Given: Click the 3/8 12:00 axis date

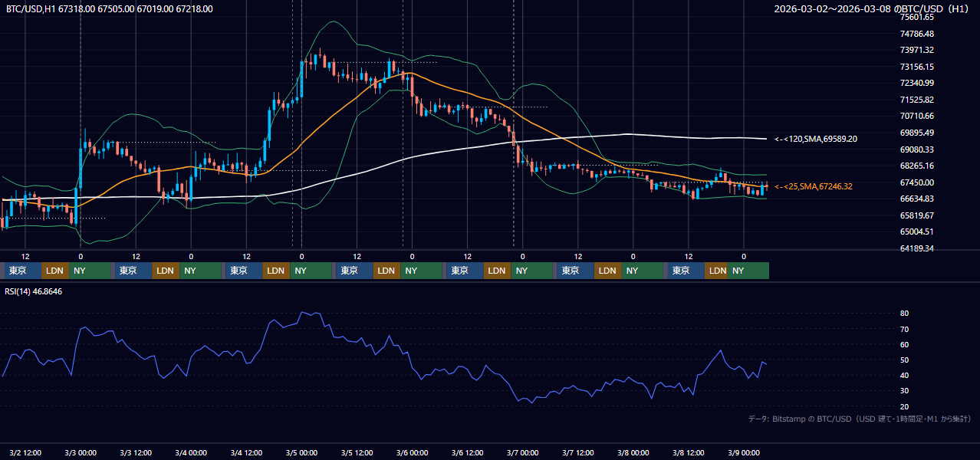Looking at the screenshot, I should click(688, 452).
